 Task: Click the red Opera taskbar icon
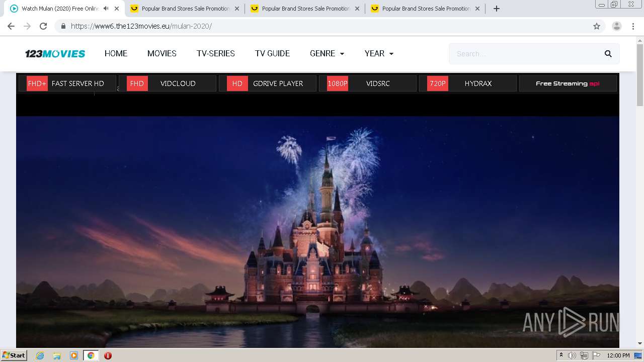108,355
